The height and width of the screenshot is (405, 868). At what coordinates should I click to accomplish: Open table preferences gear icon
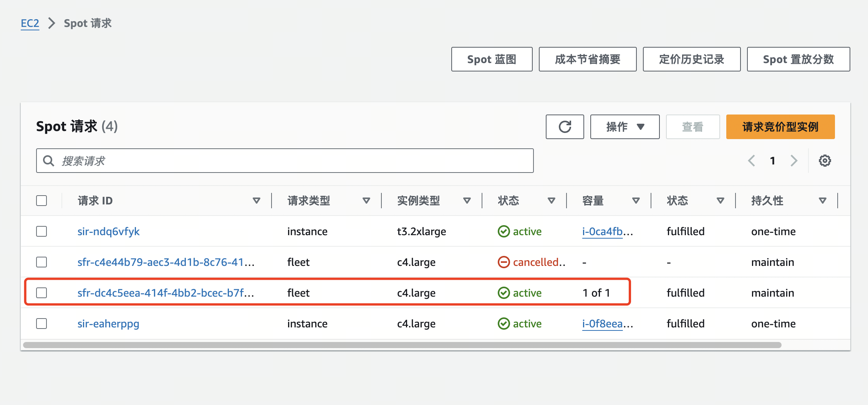pos(825,161)
